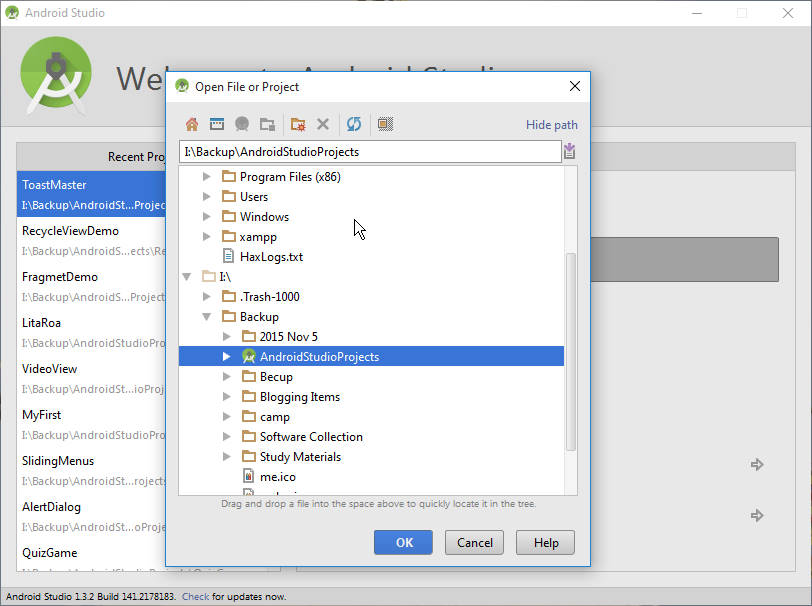Select the module directory toolbar icon
This screenshot has width=812, height=606.
coord(267,124)
